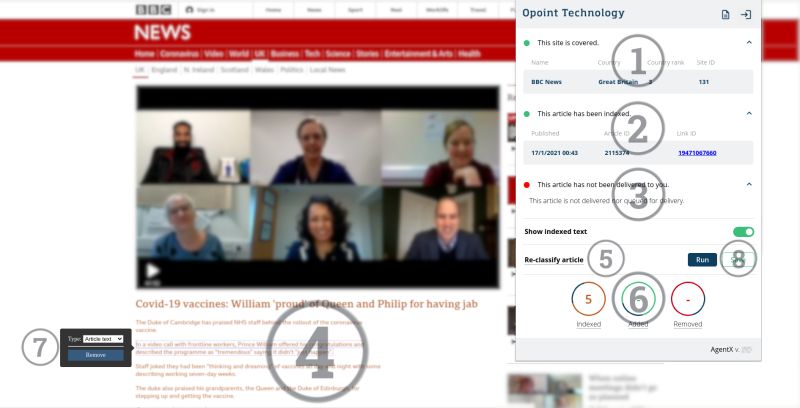Viewport: 800px width, 408px height.
Task: Click 'The Duke of Cambridge has praised' paragraph
Action: point(248,326)
